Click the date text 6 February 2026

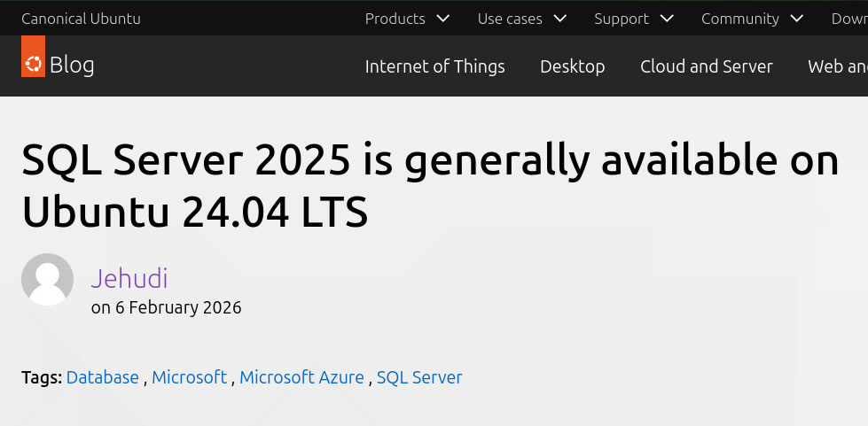tap(178, 307)
